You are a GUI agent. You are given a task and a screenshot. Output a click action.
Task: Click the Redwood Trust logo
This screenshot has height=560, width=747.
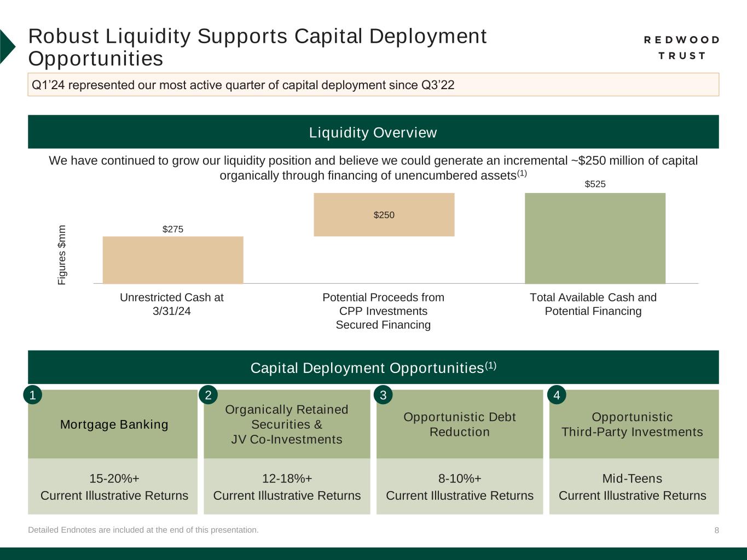681,48
